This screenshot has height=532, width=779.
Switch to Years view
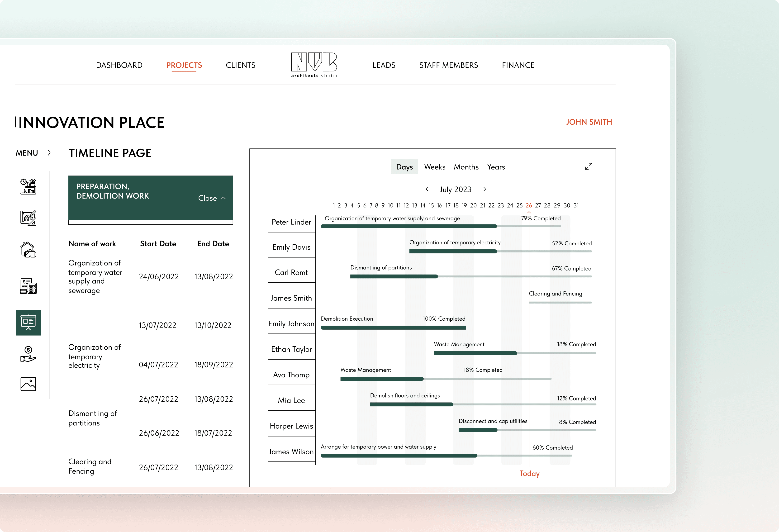tap(496, 166)
